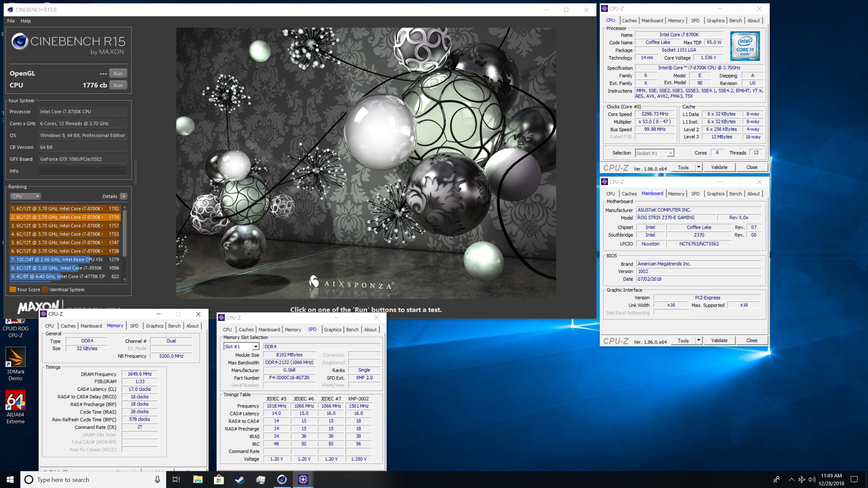Open the Action Center notifications
Image resolution: width=868 pixels, height=488 pixels.
pyautogui.click(x=854, y=480)
